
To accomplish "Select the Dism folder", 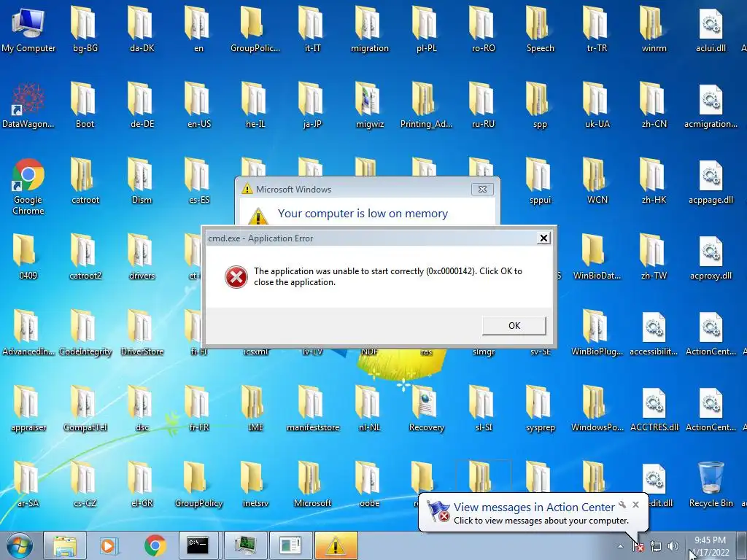I will point(142,182).
